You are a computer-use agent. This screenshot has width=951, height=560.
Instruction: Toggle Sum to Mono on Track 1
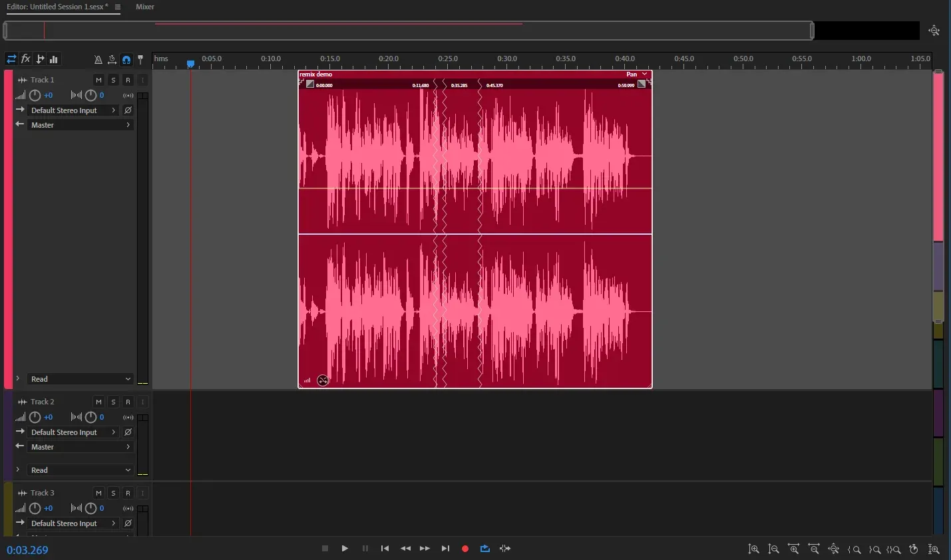pos(128,96)
